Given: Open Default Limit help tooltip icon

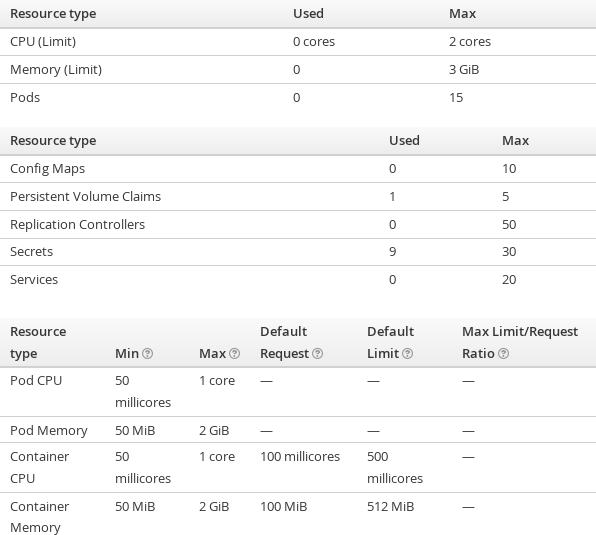Looking at the screenshot, I should click(407, 354).
